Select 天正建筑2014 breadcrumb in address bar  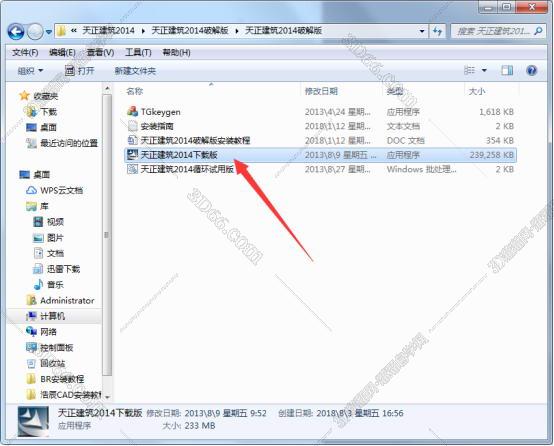point(108,31)
